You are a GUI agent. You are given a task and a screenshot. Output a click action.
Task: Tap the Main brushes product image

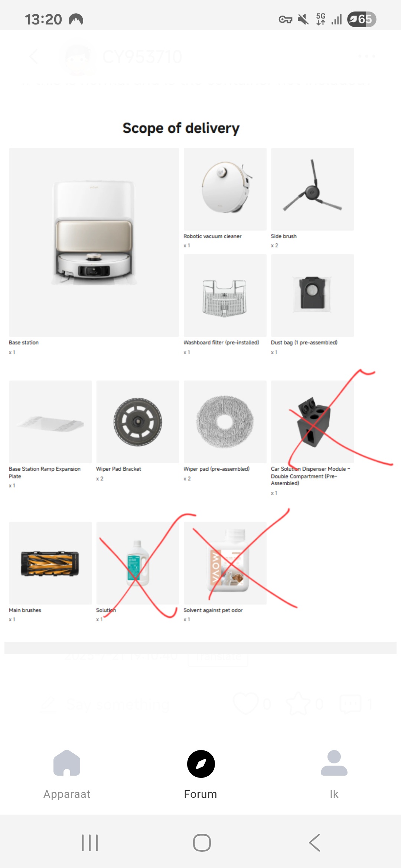tap(50, 563)
